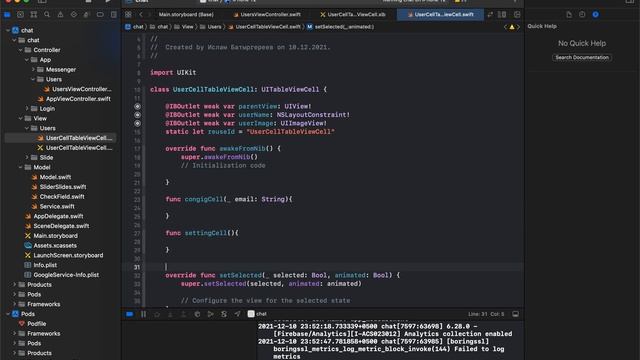
Task: Toggle the debug area hide button
Action: (x=516, y=314)
